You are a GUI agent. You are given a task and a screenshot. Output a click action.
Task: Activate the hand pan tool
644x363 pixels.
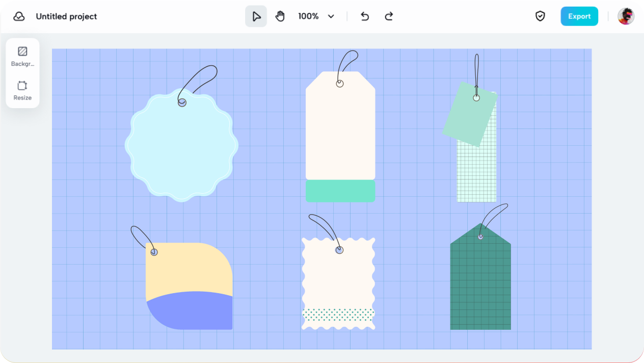(280, 16)
